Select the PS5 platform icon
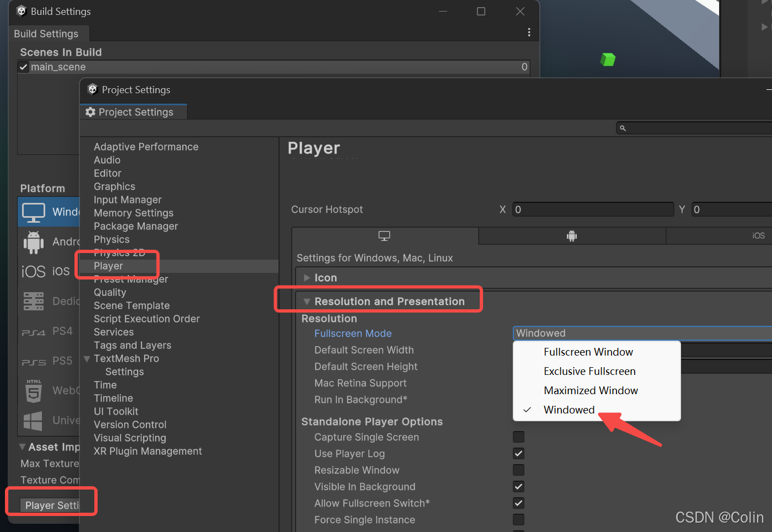 [34, 362]
